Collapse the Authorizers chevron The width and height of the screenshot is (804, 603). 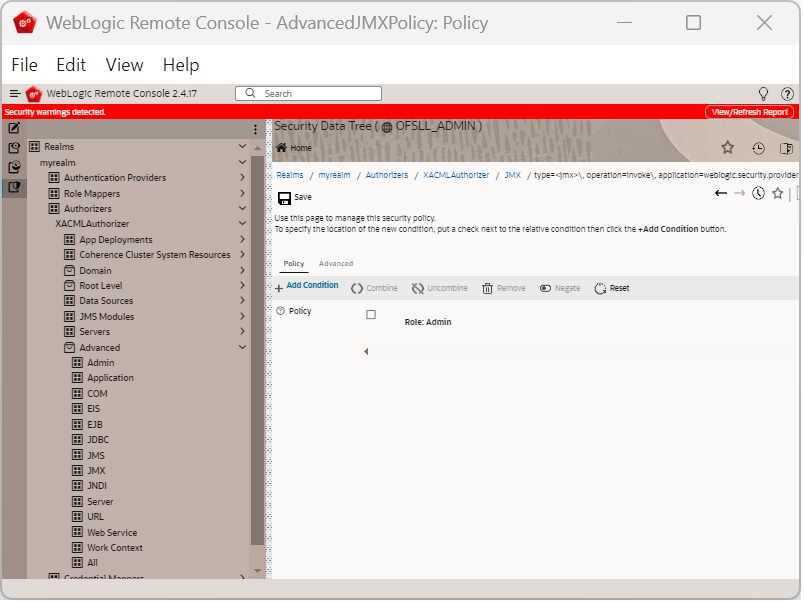pos(243,209)
